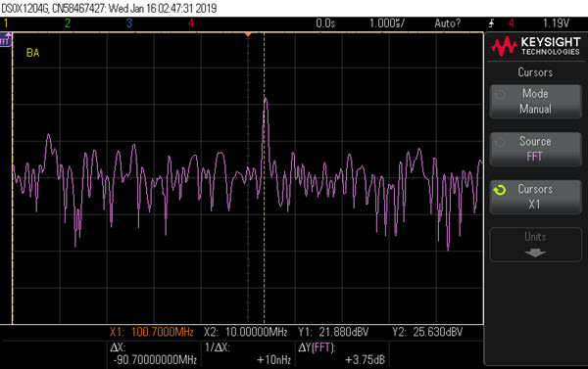
Task: Select channel 2 indicator in green
Action: coord(68,23)
